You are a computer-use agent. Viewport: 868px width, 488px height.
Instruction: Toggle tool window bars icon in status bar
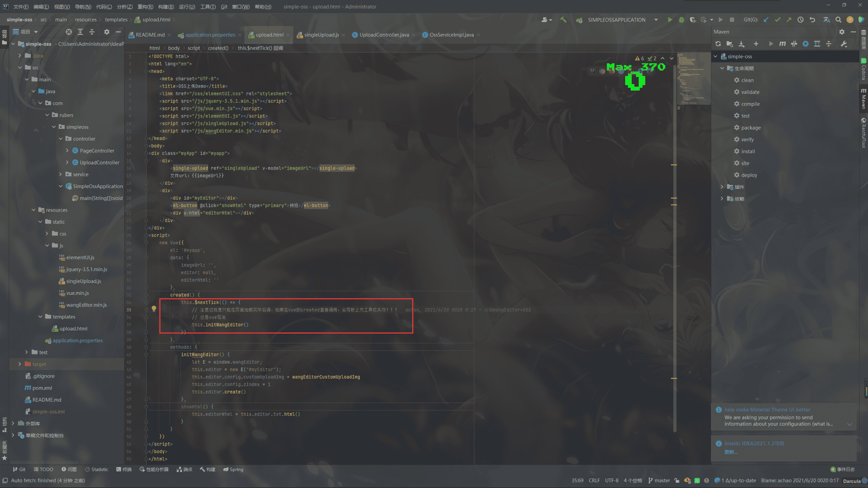coord(5,480)
